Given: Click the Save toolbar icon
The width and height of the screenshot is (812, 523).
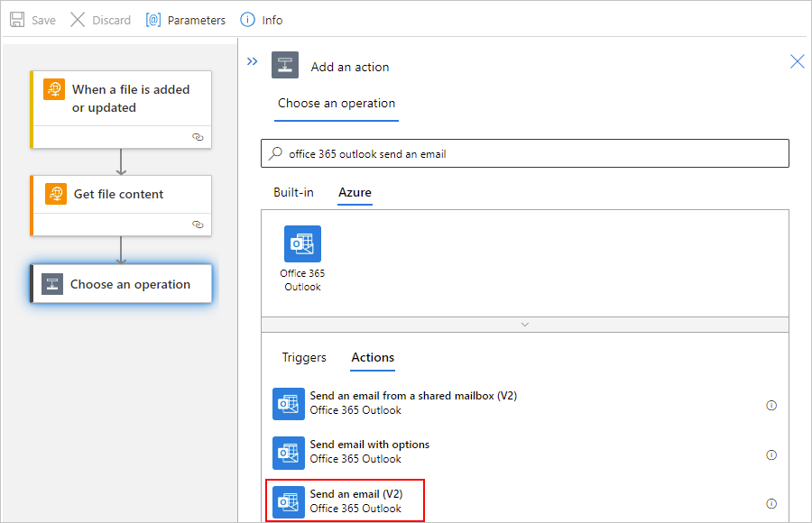Looking at the screenshot, I should [x=17, y=20].
